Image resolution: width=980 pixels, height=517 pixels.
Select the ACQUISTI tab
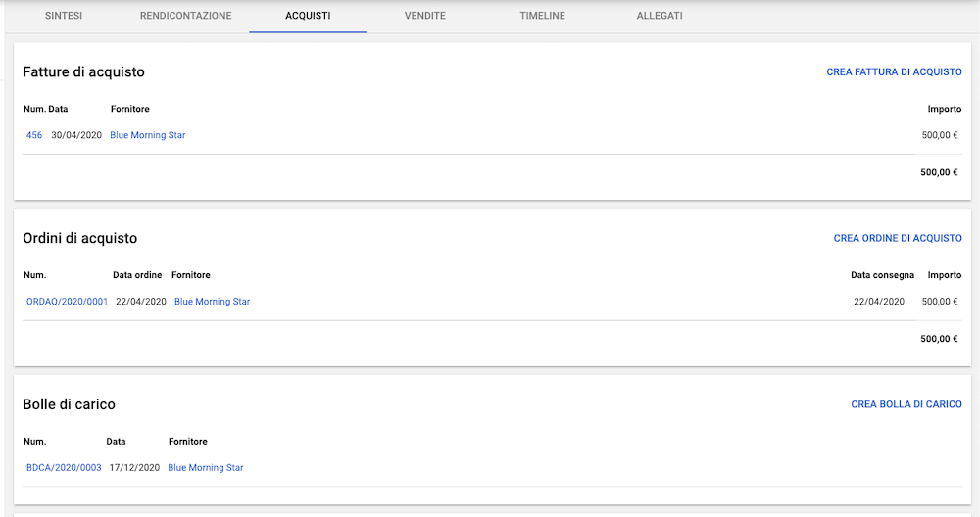pos(308,16)
